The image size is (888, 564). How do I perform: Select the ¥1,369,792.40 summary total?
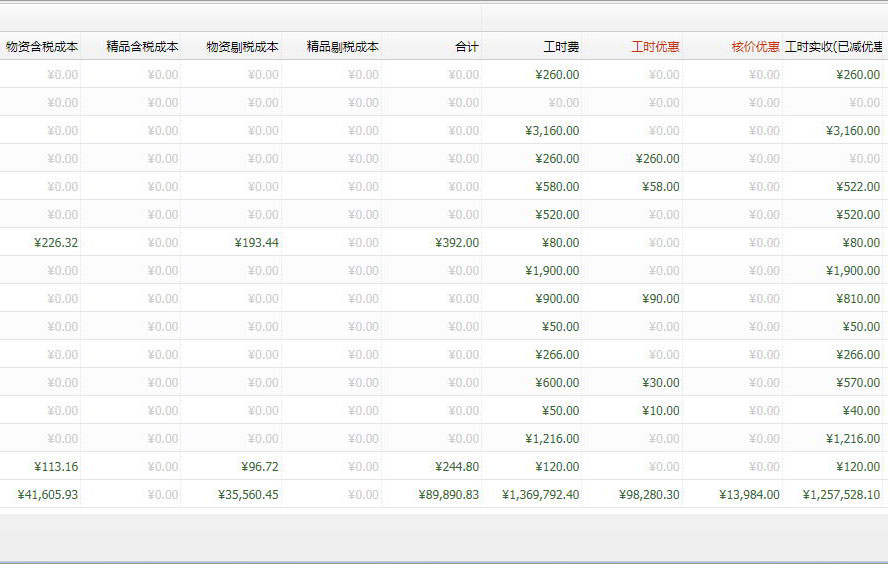[x=540, y=495]
